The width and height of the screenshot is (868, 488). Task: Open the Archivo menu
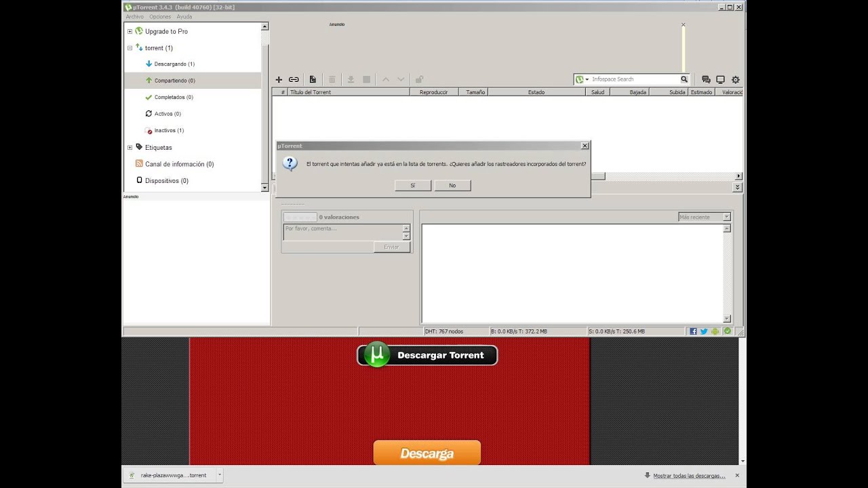pos(134,16)
